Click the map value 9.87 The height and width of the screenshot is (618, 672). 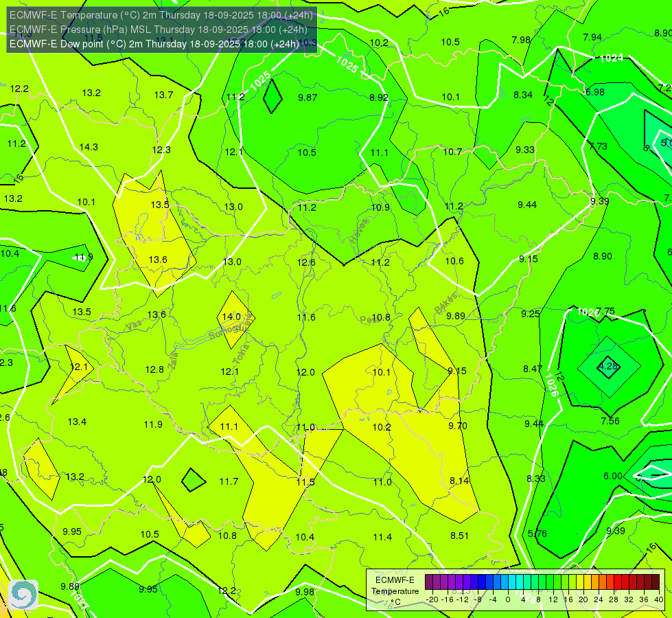tap(308, 98)
